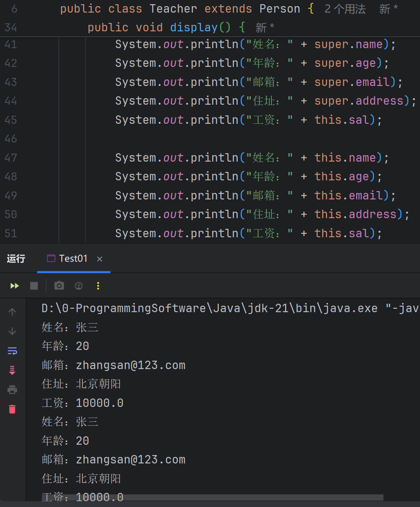Rerun the Test01 program
This screenshot has width=420, height=507.
(15, 286)
